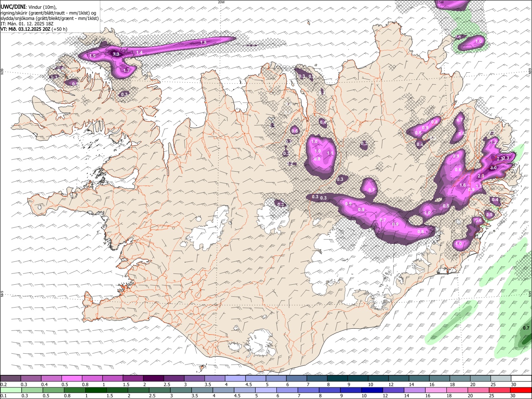The width and height of the screenshot is (532, 399).
Task: Click the white Hofsjökull glacier in central Iceland
Action: [x=272, y=216]
